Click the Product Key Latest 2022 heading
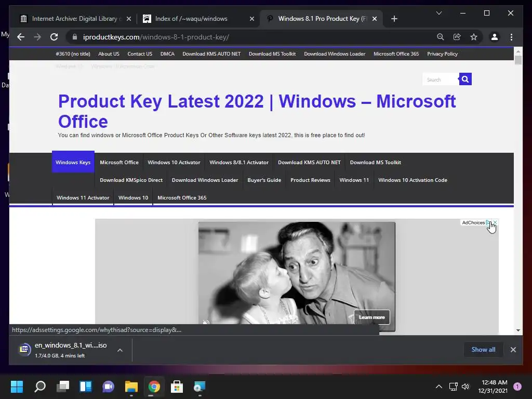 pyautogui.click(x=257, y=111)
